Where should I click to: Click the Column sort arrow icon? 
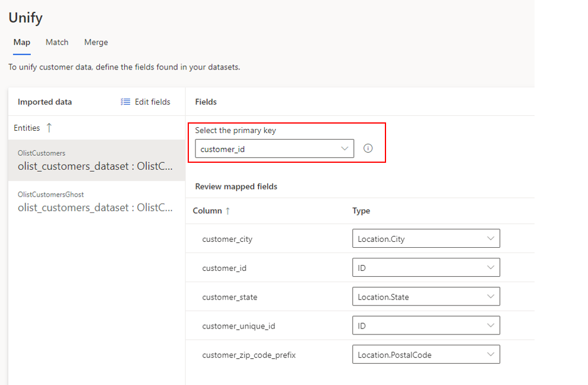click(x=228, y=211)
